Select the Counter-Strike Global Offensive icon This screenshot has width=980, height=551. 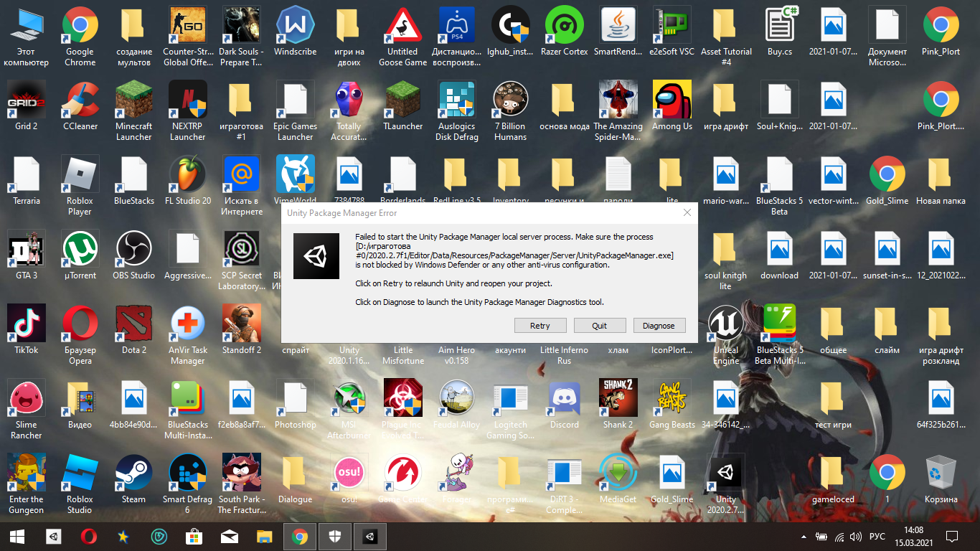[x=187, y=37]
